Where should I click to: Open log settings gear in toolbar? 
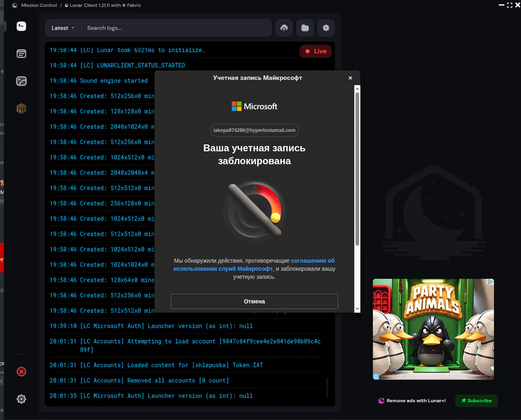pyautogui.click(x=326, y=28)
